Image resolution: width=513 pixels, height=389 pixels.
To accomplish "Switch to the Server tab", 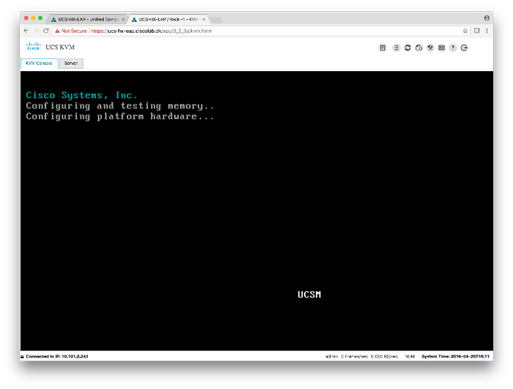I will pyautogui.click(x=71, y=63).
